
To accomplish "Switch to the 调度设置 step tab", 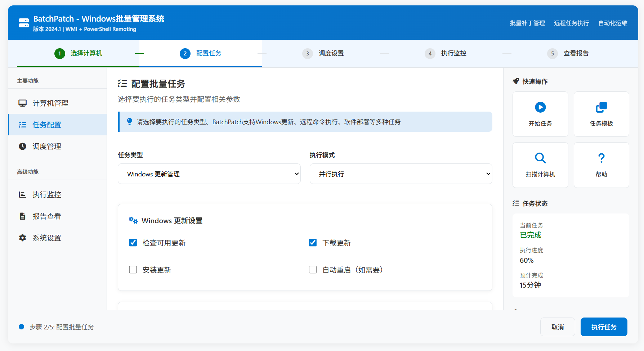I will 323,54.
